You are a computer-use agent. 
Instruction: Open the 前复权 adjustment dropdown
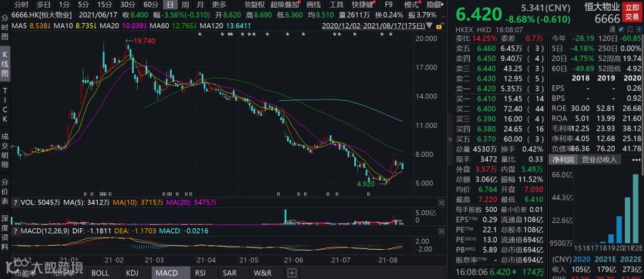(x=255, y=5)
